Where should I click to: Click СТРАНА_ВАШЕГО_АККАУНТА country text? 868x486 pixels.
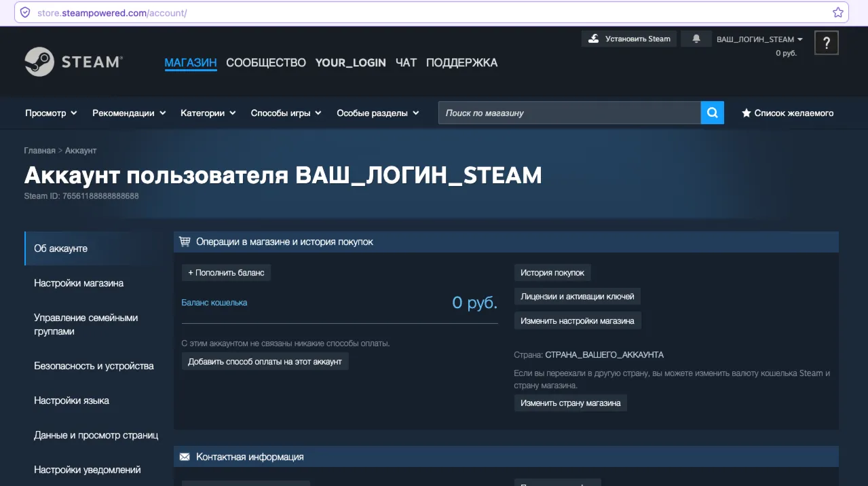click(x=604, y=355)
